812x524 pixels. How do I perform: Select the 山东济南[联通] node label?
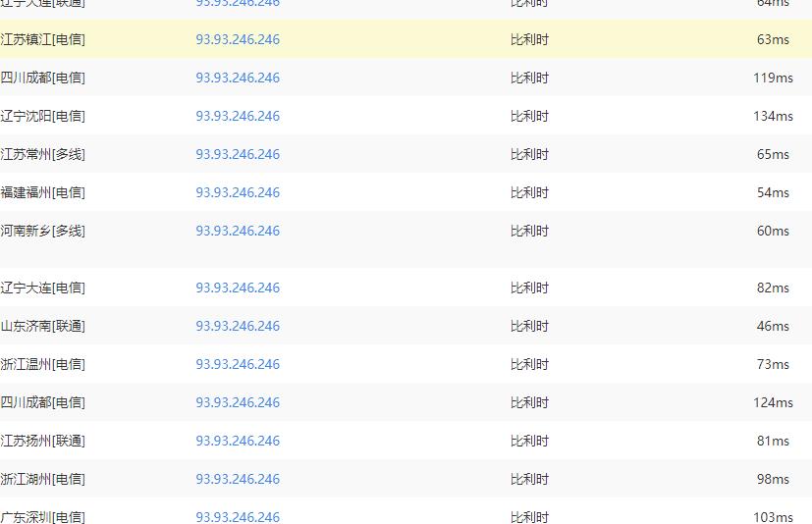42,326
